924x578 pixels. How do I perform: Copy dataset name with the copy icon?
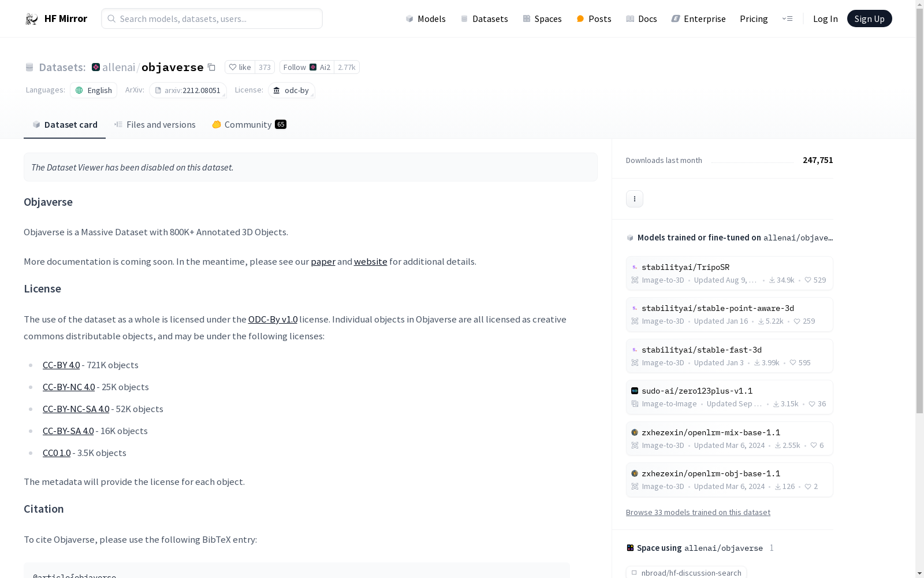pos(212,68)
